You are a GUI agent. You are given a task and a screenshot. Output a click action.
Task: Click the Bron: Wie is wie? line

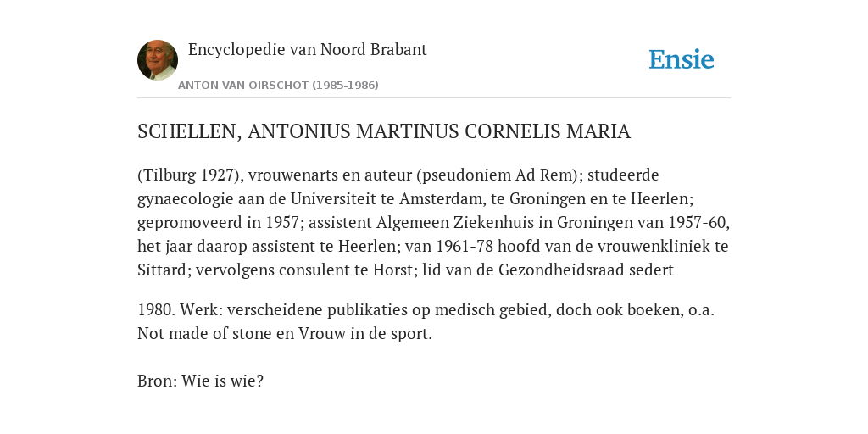(200, 381)
